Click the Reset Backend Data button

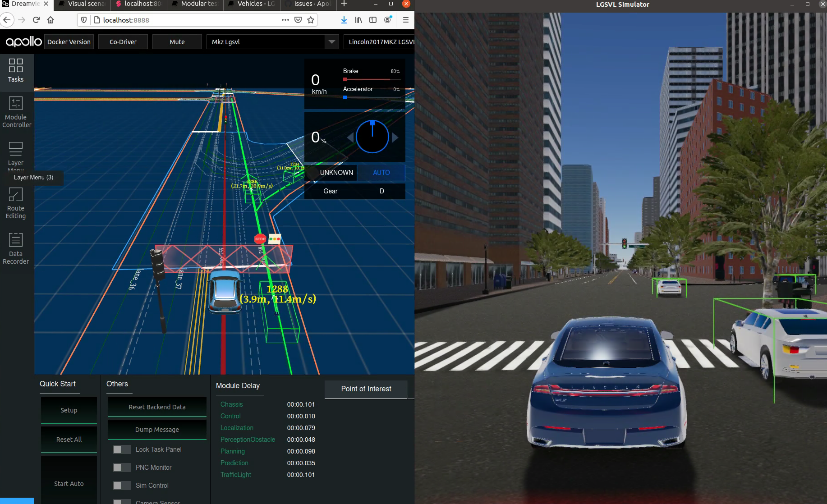coord(156,407)
